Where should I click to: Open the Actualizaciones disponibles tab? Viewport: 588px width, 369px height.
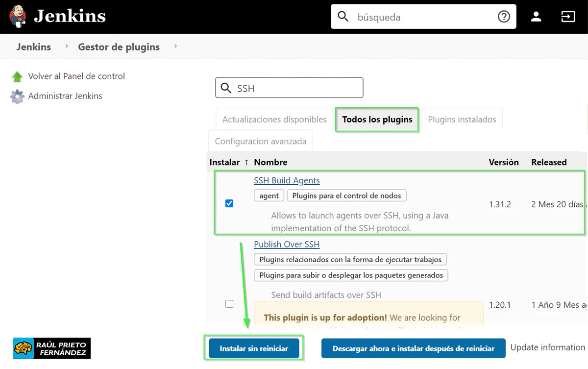tap(274, 120)
